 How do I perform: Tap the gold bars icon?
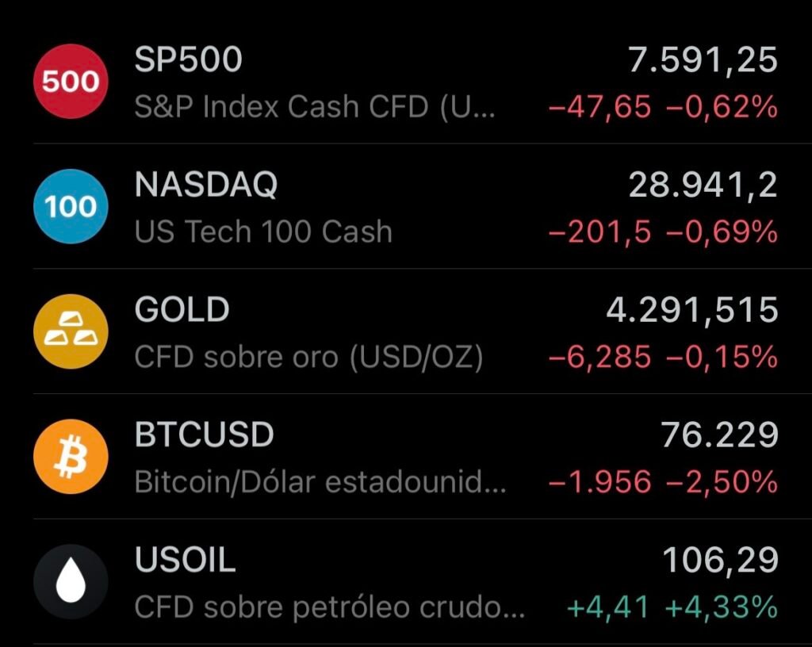pyautogui.click(x=71, y=331)
